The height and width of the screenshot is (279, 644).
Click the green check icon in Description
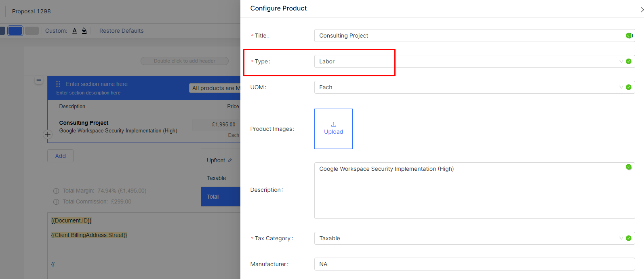click(629, 167)
